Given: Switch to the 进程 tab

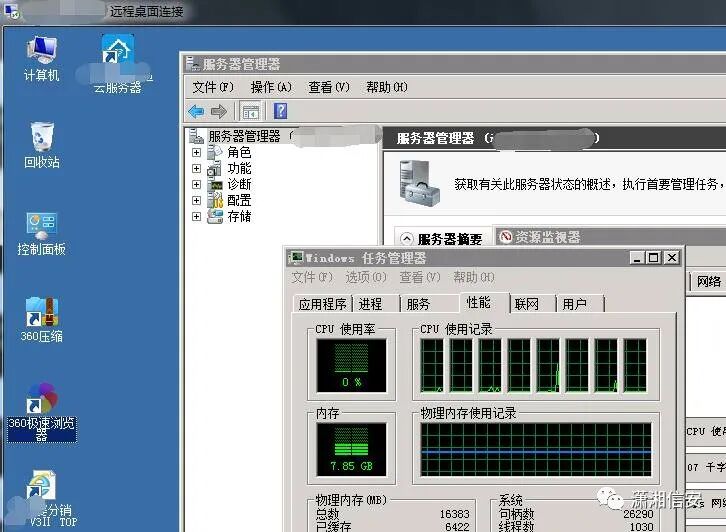Looking at the screenshot, I should (370, 304).
